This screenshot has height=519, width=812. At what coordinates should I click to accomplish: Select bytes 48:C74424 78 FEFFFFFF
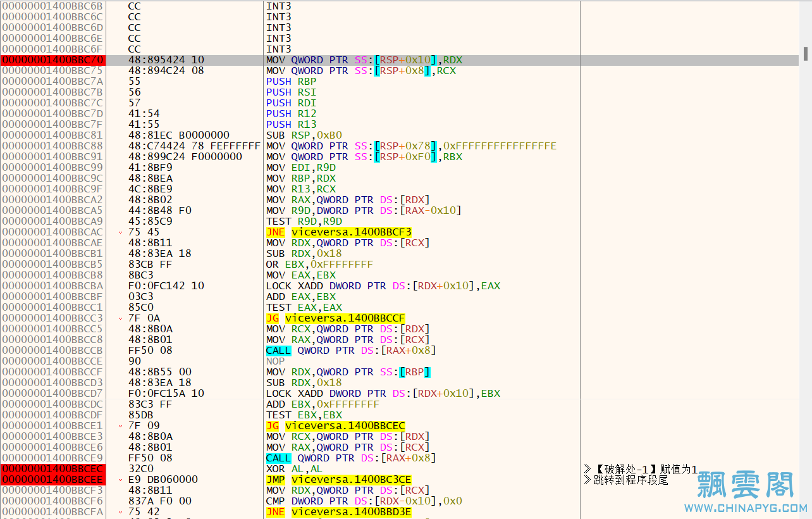[x=194, y=146]
